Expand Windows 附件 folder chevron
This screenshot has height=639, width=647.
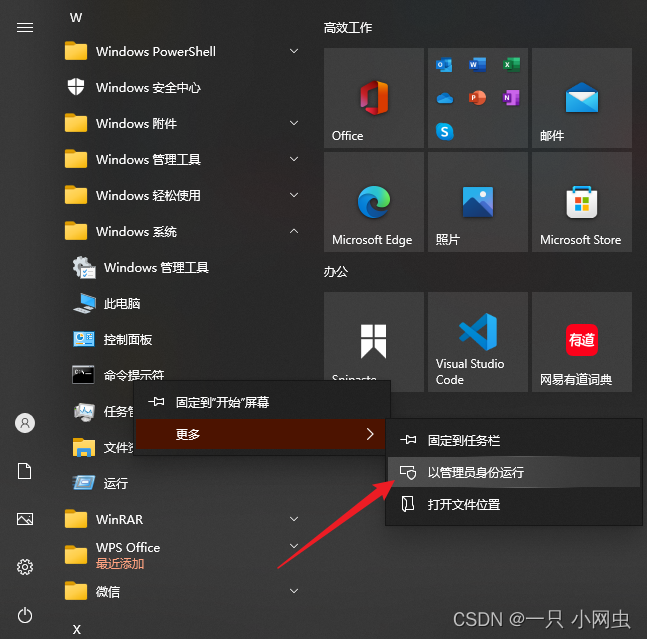tap(294, 123)
